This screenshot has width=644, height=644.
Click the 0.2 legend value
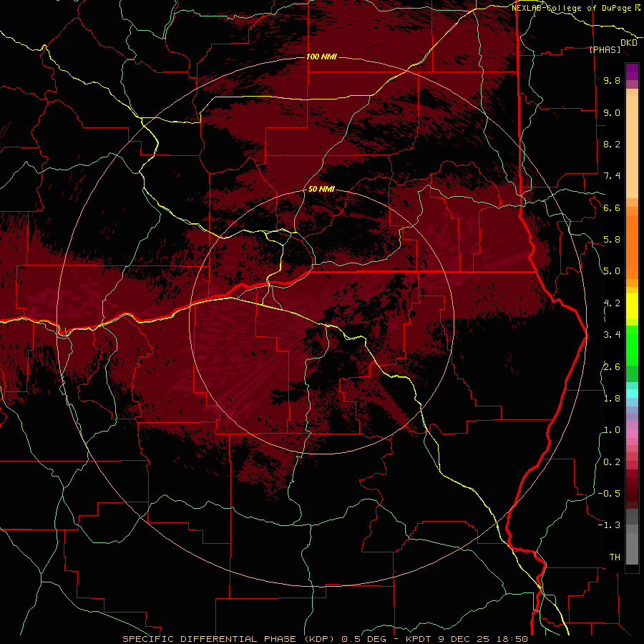point(612,462)
